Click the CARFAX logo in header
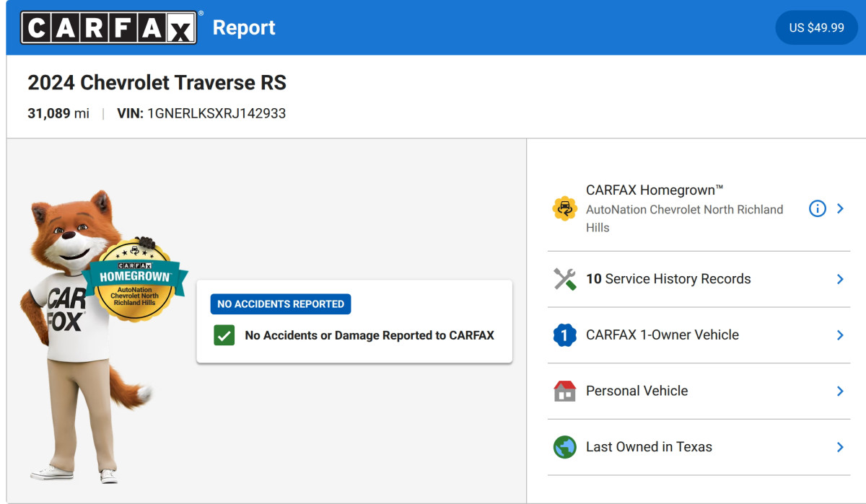Viewport: 866px width, 504px height. [x=109, y=27]
